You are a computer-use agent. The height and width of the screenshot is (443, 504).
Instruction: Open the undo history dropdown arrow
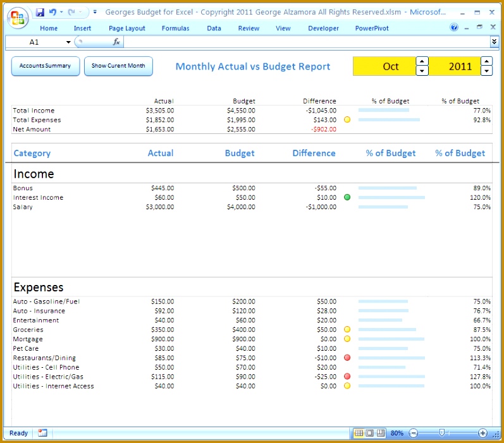[x=61, y=12]
